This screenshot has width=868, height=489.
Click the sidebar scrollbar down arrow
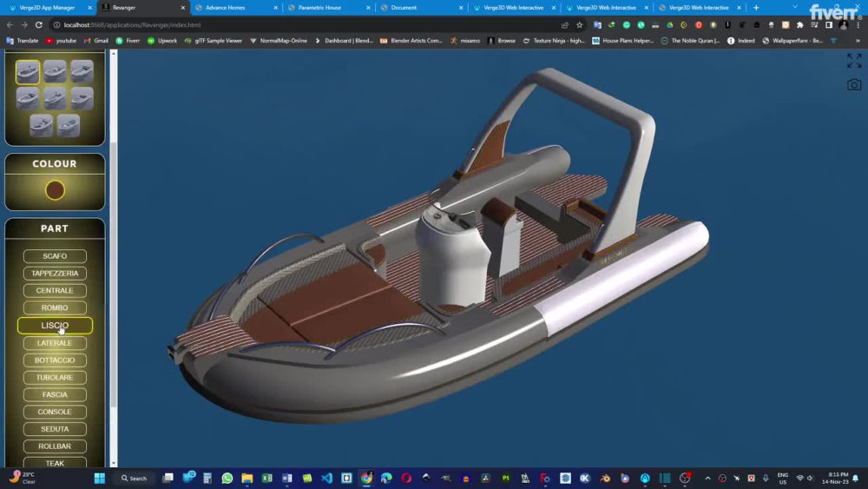pyautogui.click(x=114, y=464)
